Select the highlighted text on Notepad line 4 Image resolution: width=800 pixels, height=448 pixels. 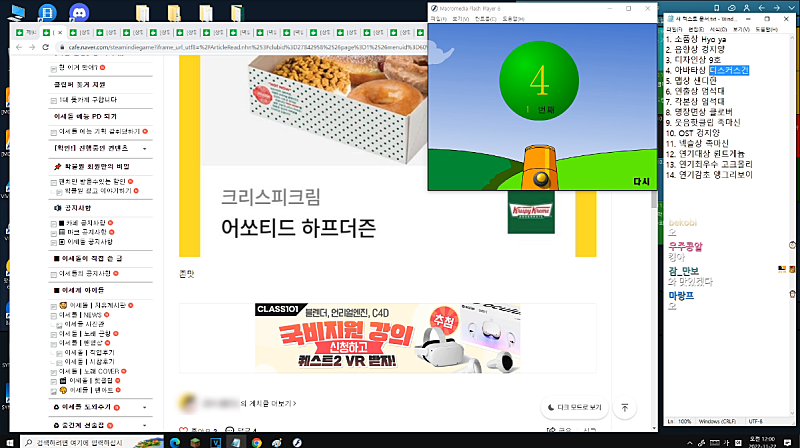point(729,70)
